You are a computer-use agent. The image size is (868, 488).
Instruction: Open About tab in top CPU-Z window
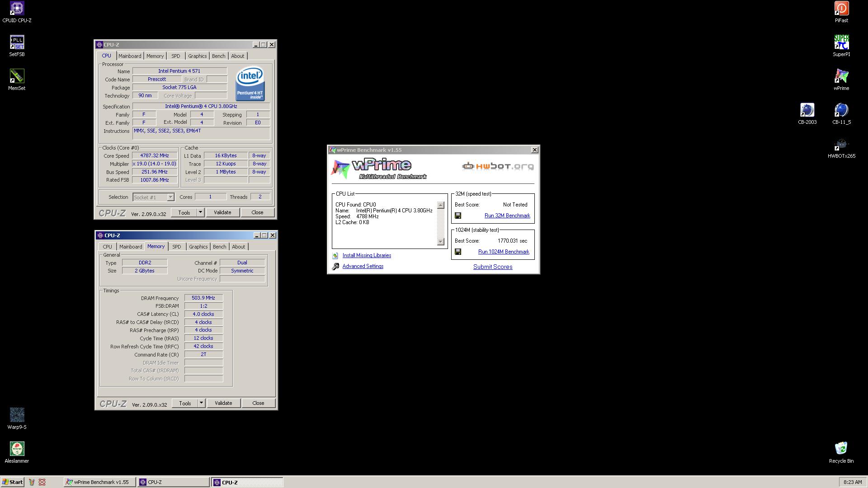[238, 56]
